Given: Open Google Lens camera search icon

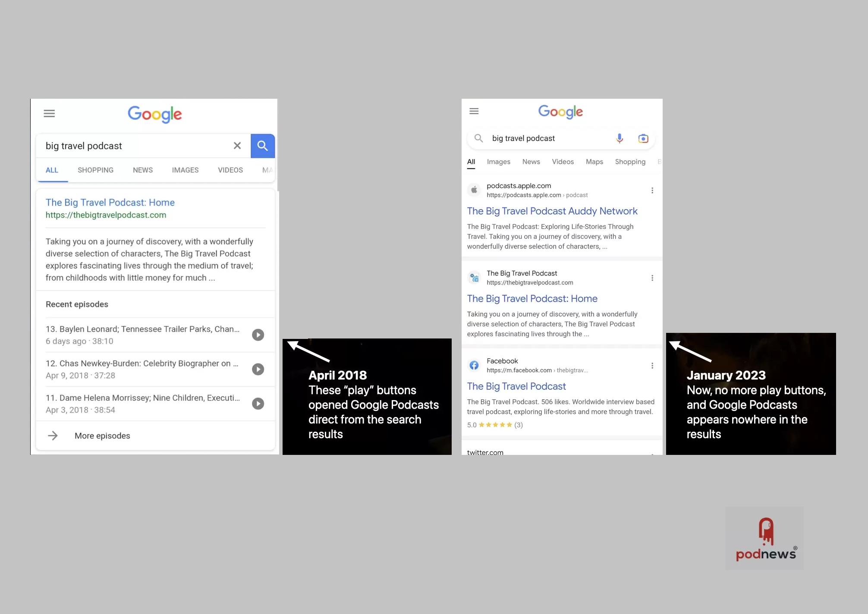Looking at the screenshot, I should tap(643, 138).
